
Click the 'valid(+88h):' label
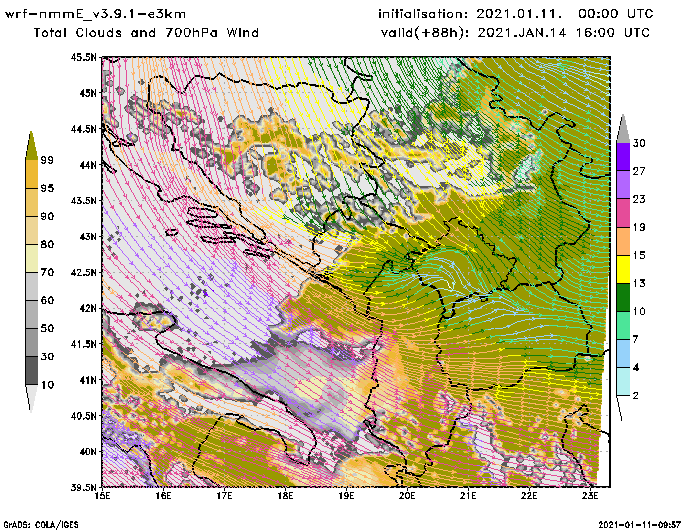425,33
